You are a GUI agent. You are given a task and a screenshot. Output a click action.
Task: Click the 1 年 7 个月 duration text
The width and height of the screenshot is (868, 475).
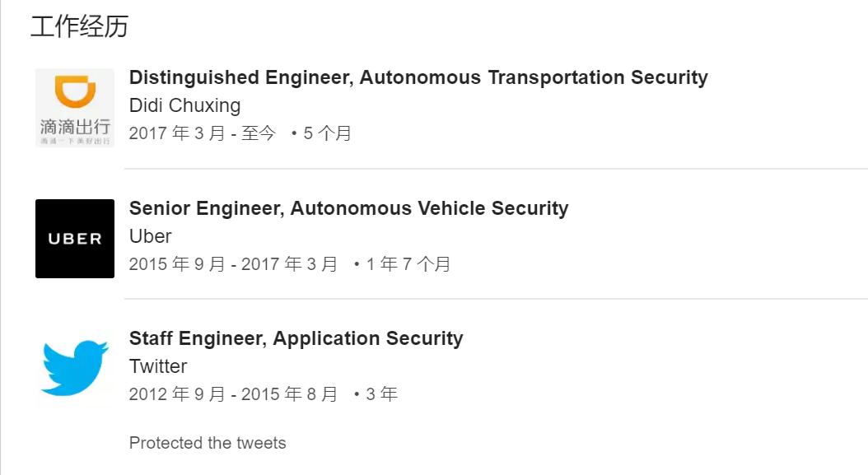tap(408, 264)
